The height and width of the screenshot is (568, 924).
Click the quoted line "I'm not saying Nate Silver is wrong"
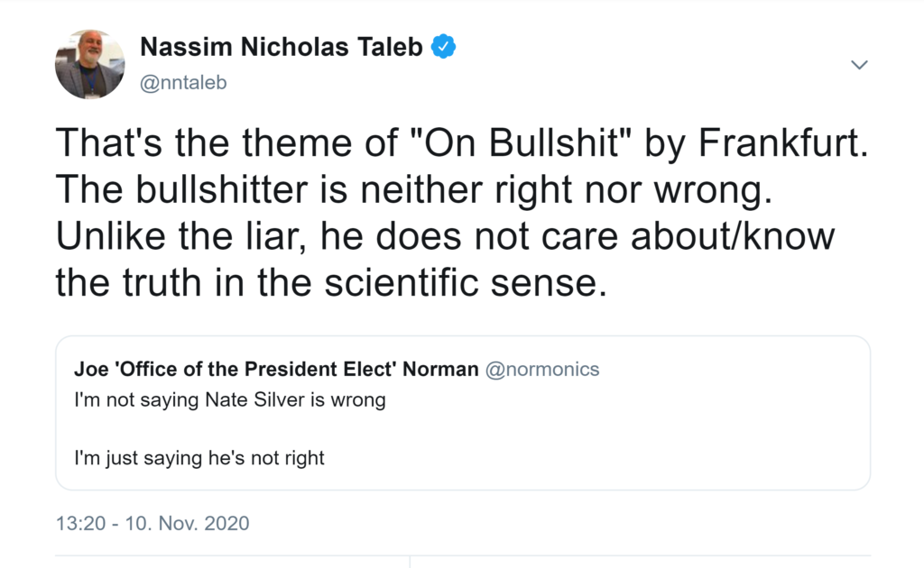(x=230, y=399)
